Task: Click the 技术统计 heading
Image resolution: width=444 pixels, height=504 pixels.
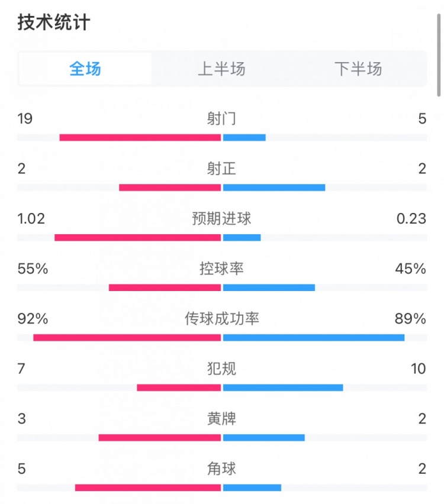Action: point(54,22)
